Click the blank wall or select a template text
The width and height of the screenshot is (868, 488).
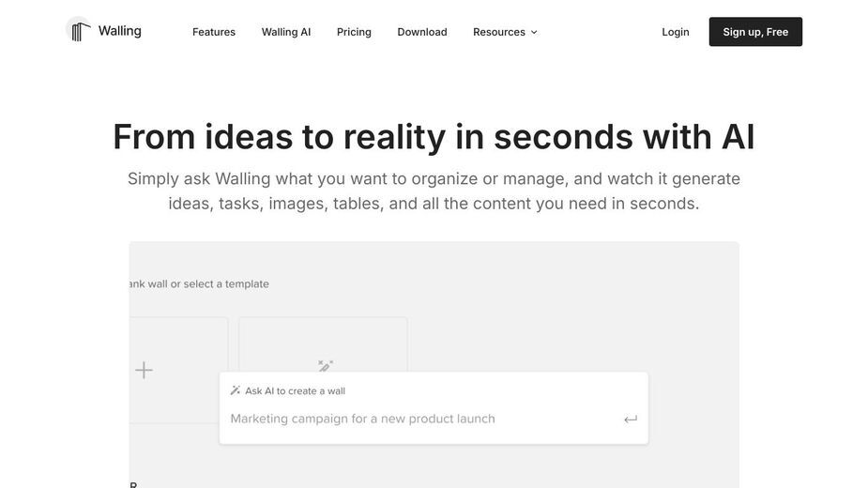click(199, 283)
